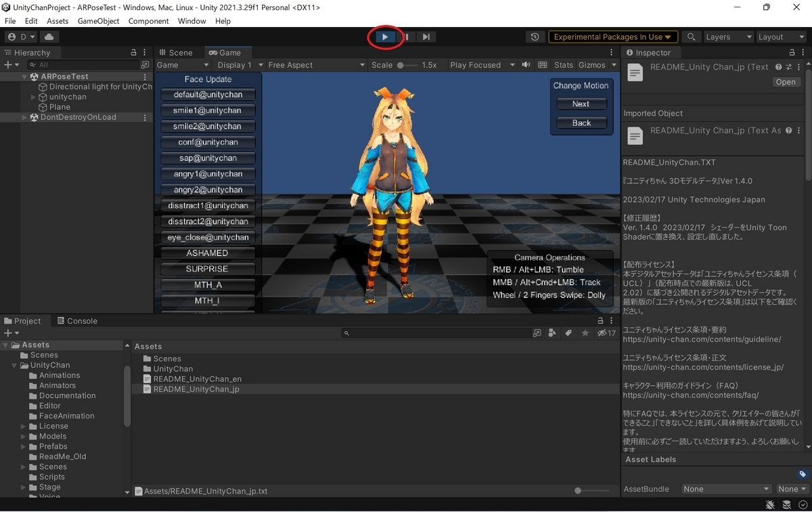Open the cloud services icon
Viewport: 812px width, 512px height.
(49, 37)
